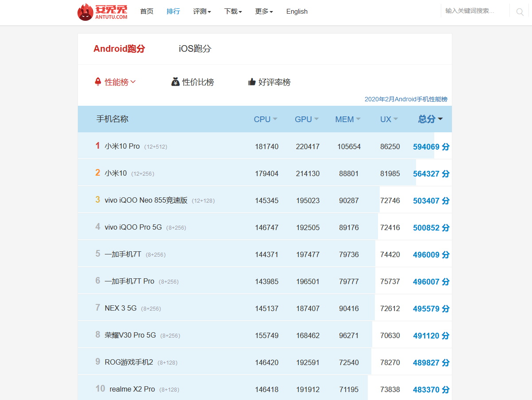This screenshot has height=400, width=532.
Task: Open the vivo iQOO Pro 5G entry
Action: tap(133, 227)
